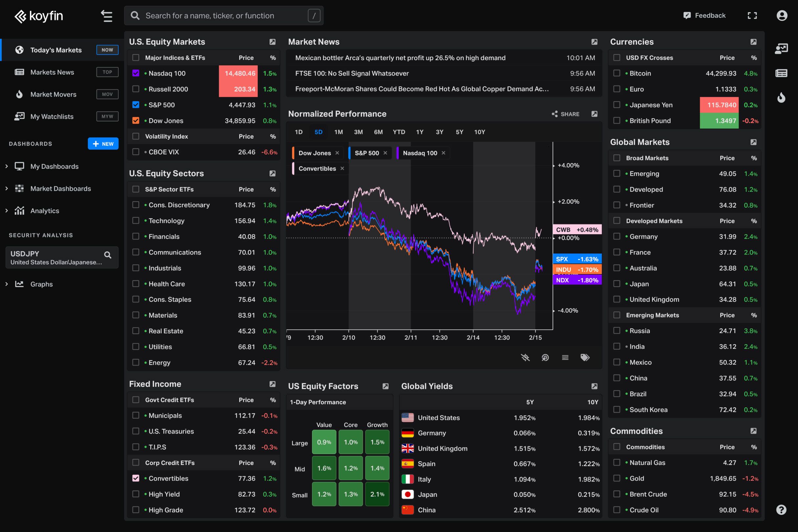Expand the Graphs section
Screen dimensions: 798x532
6,284
